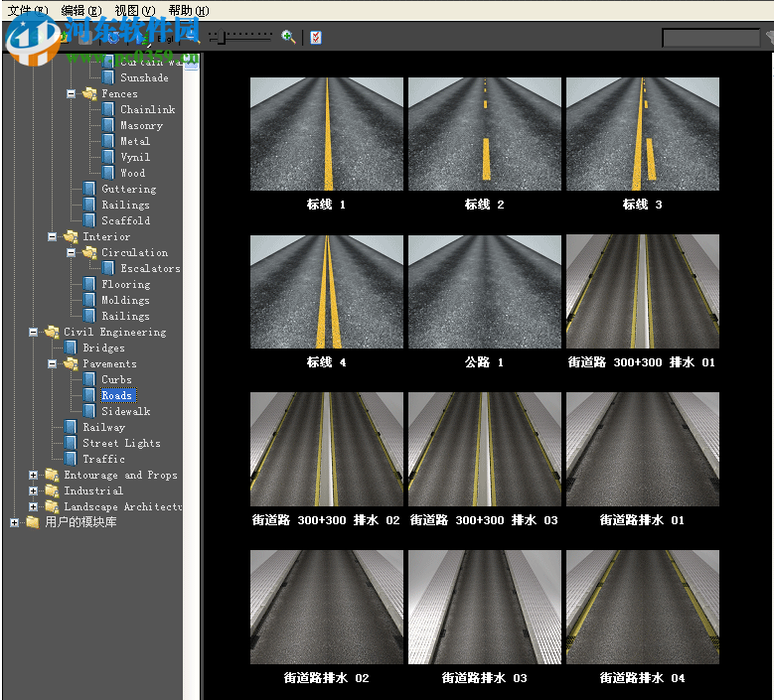
Task: Click the search field at top right
Action: [710, 38]
